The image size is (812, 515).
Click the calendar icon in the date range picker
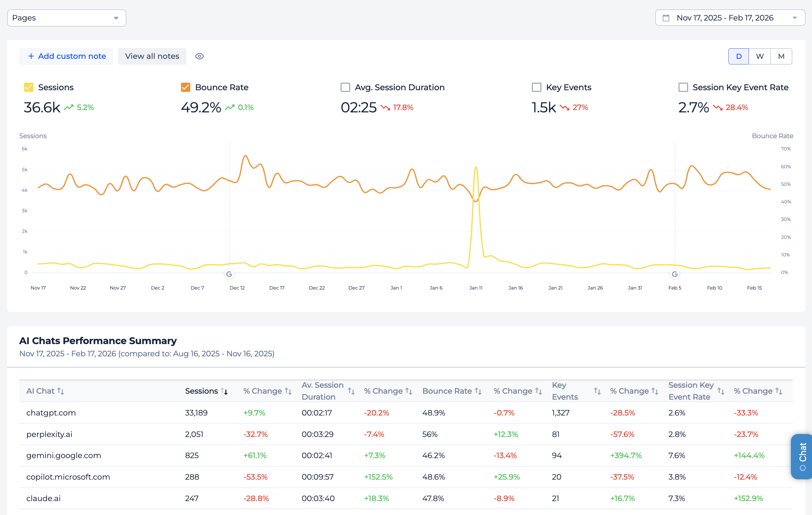pyautogui.click(x=666, y=18)
